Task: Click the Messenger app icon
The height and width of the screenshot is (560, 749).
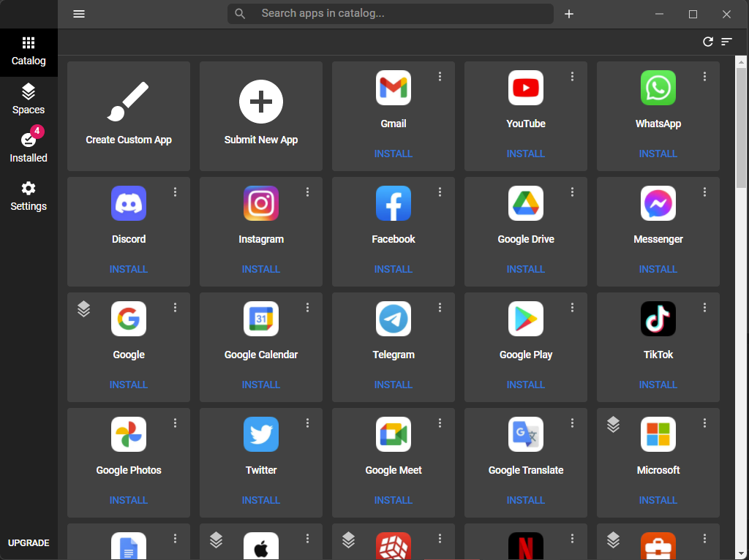Action: click(658, 203)
